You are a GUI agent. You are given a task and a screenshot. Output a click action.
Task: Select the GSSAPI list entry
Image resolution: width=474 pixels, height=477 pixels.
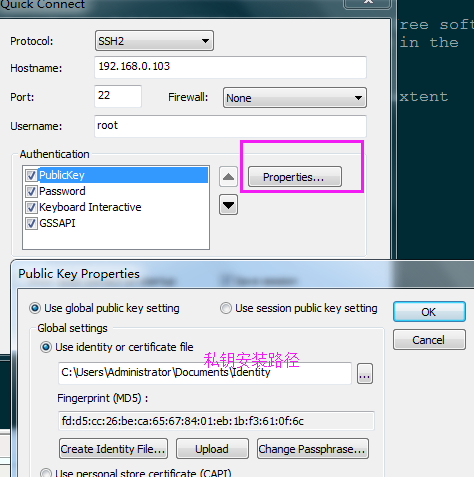click(x=57, y=223)
